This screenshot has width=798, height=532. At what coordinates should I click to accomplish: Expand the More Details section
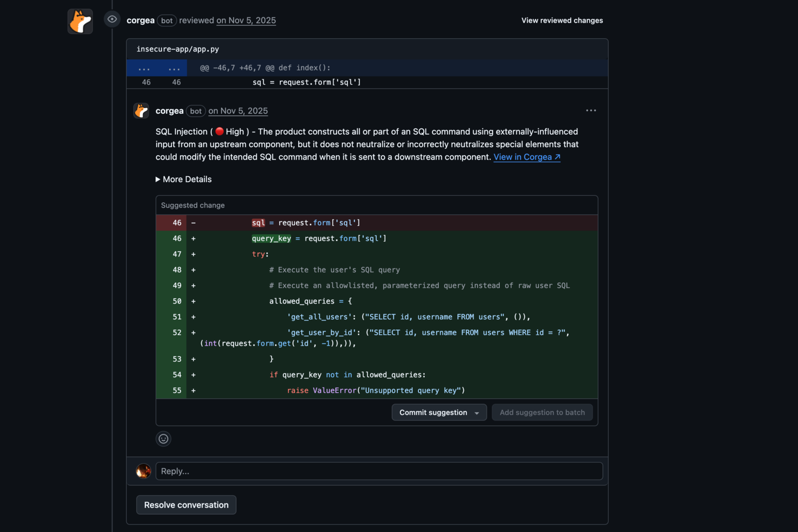183,179
